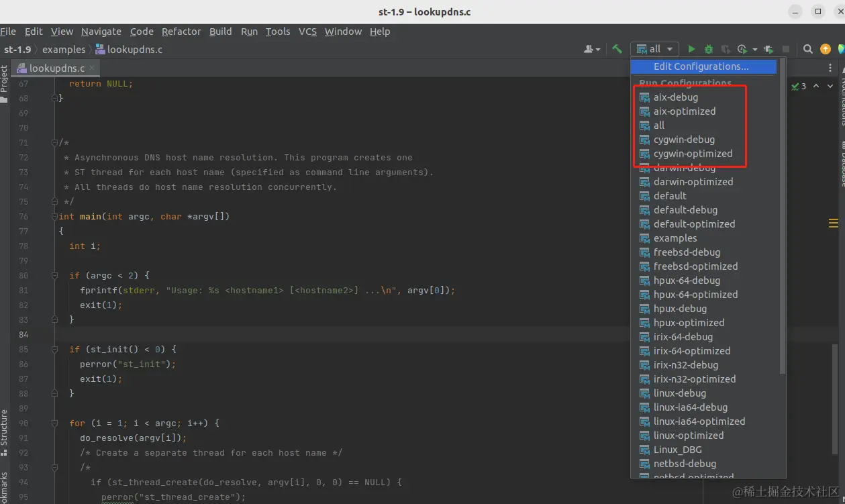Open the code-with-me user icon
Viewport: 845px width, 504px height.
click(591, 49)
